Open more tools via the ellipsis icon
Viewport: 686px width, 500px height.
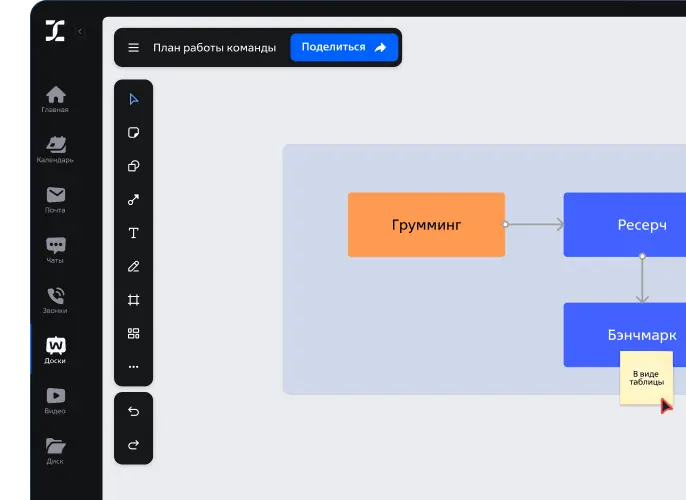click(x=133, y=367)
